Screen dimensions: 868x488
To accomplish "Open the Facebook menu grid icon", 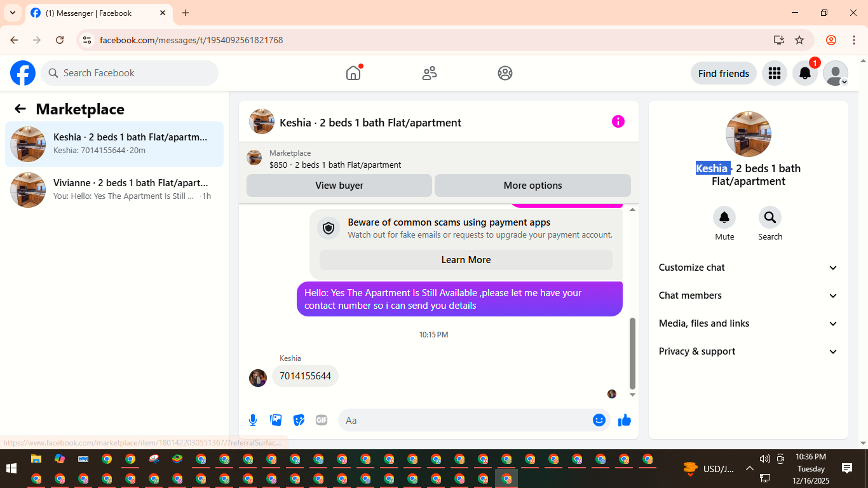I will tap(774, 73).
